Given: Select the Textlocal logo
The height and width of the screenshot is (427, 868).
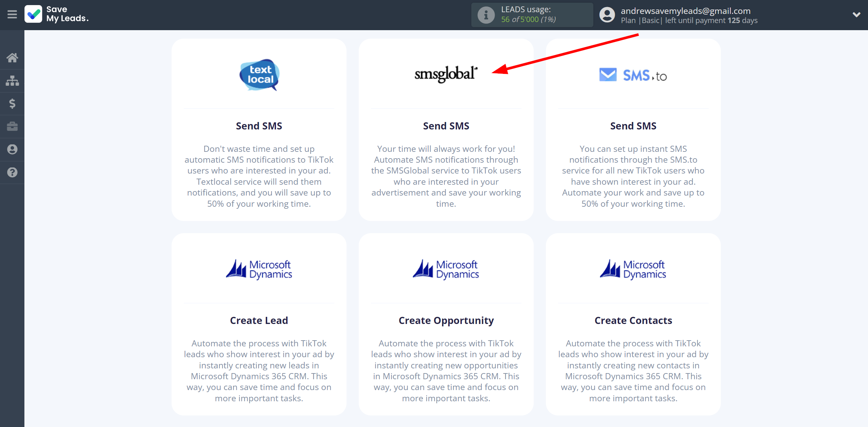Looking at the screenshot, I should click(x=259, y=75).
